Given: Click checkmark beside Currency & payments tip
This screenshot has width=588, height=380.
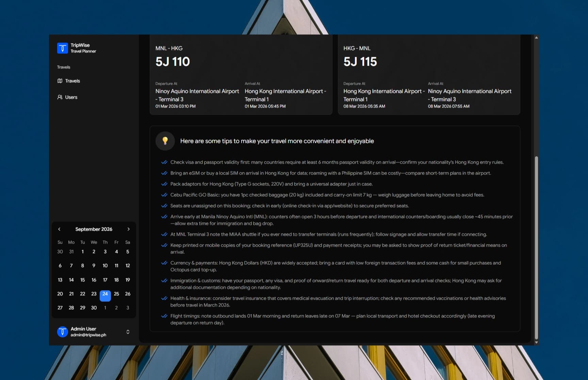Looking at the screenshot, I should coord(164,263).
